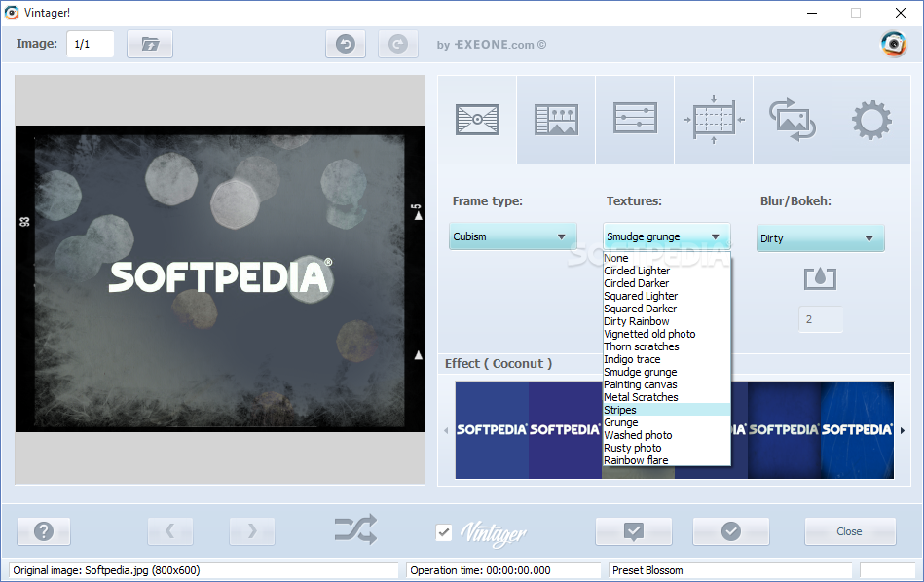Click Operation time status text
The width and height of the screenshot is (924, 582).
pyautogui.click(x=480, y=570)
